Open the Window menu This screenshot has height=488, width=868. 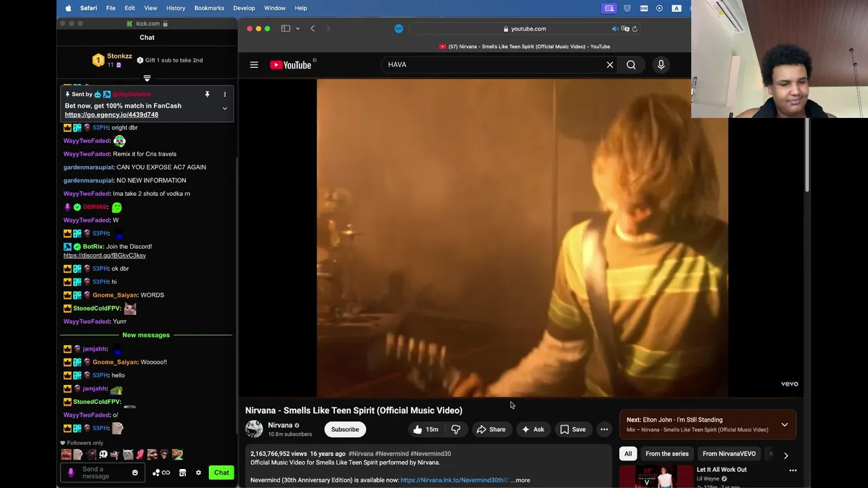coord(275,8)
